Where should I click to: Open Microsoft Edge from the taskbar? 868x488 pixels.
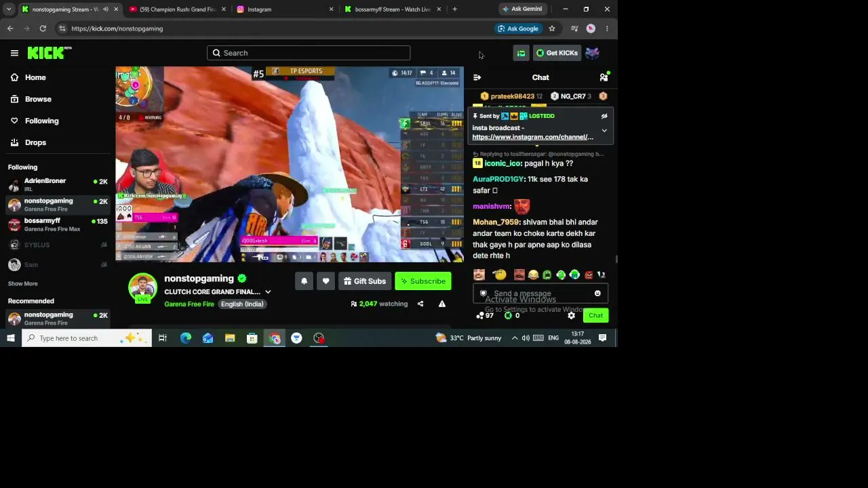pos(185,338)
